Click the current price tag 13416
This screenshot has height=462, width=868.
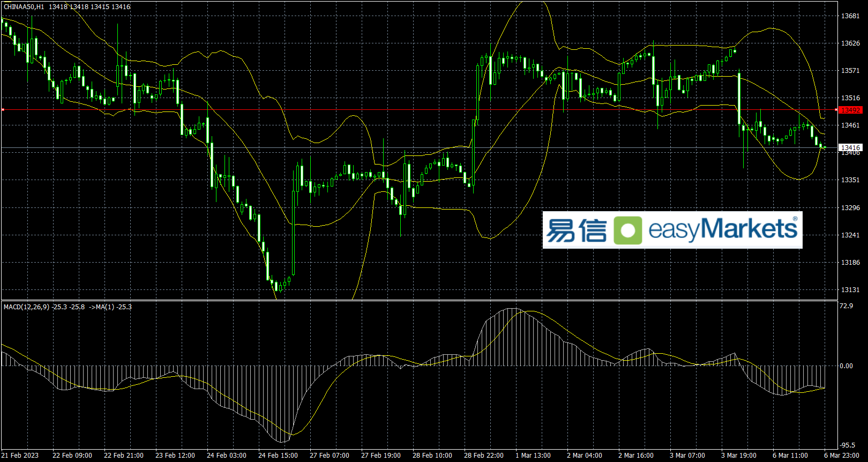[x=850, y=148]
